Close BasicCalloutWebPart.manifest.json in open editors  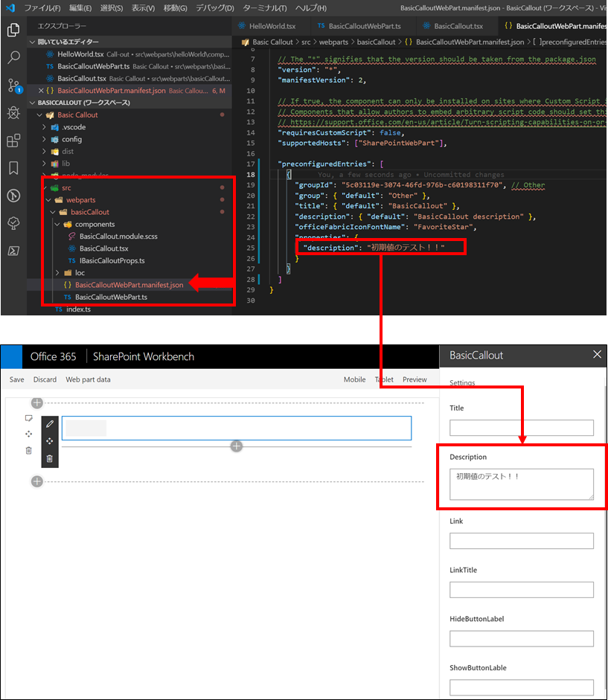click(x=41, y=91)
